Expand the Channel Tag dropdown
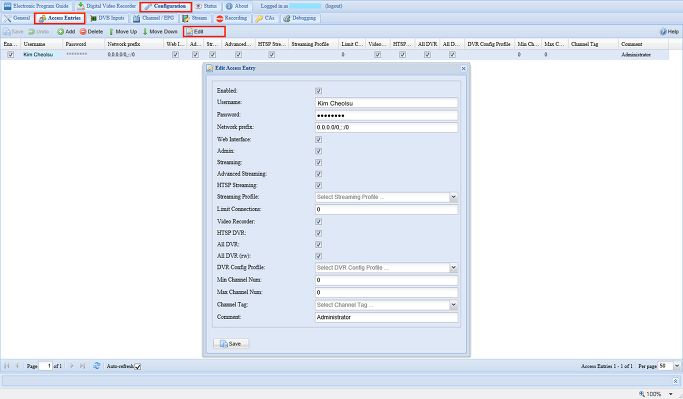 click(x=453, y=305)
